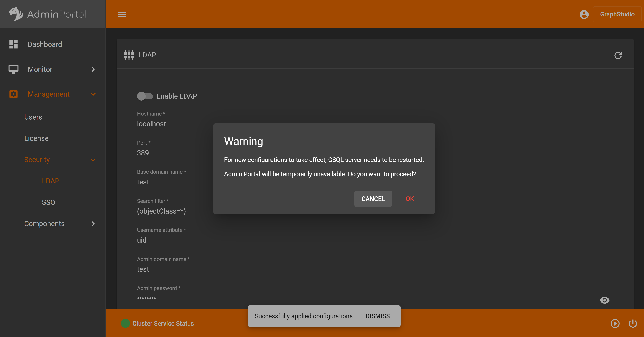
Task: Click the Warning dialog title
Action: tap(243, 141)
